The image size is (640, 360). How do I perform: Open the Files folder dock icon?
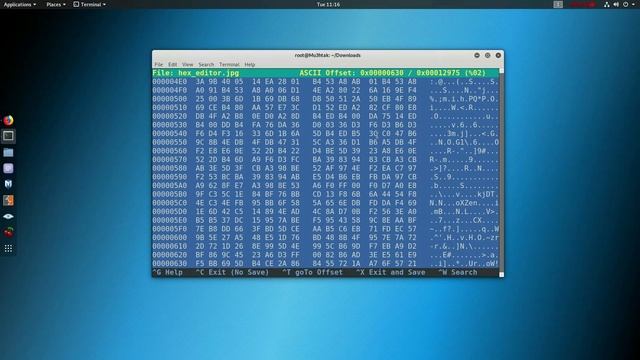8,153
